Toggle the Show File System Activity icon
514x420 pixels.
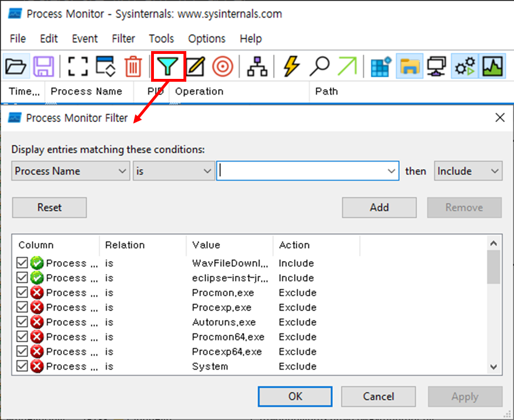(x=409, y=66)
